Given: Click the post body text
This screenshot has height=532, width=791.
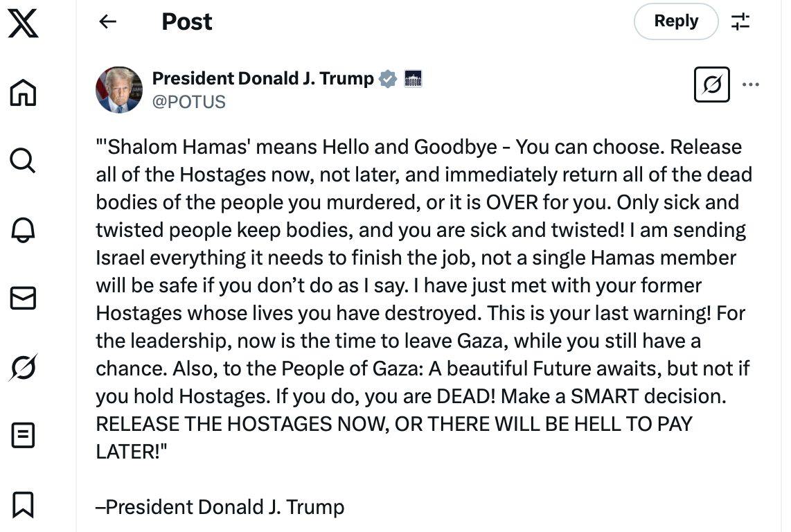Looking at the screenshot, I should click(x=424, y=299).
